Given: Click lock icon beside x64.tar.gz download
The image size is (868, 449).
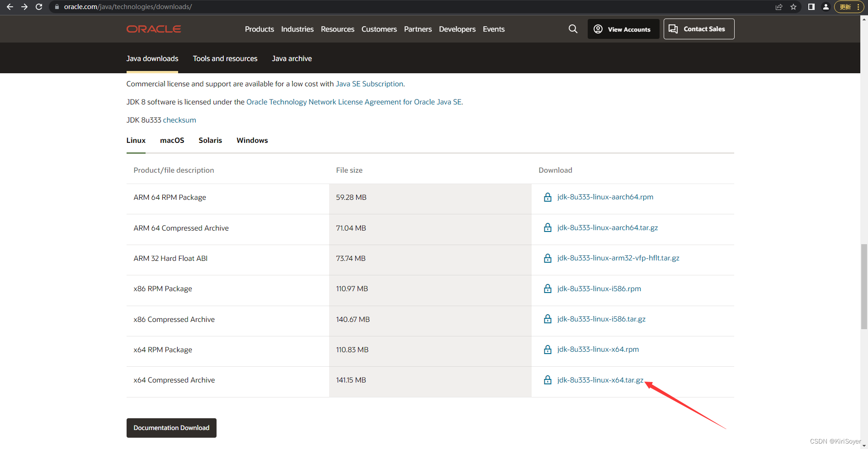Looking at the screenshot, I should pyautogui.click(x=547, y=380).
